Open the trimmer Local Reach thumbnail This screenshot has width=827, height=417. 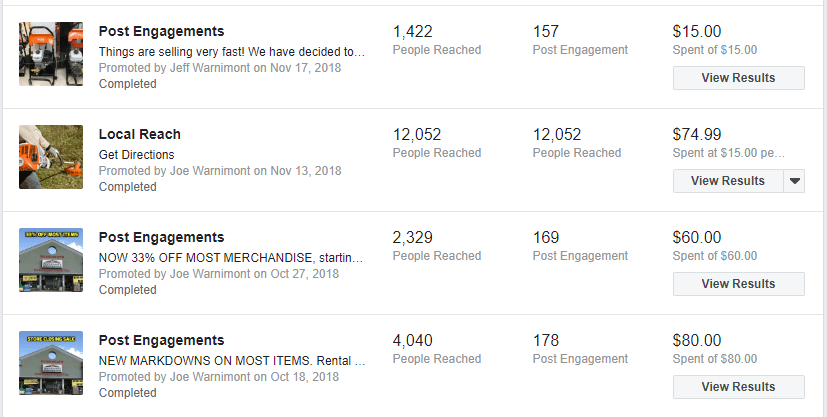[x=51, y=157]
